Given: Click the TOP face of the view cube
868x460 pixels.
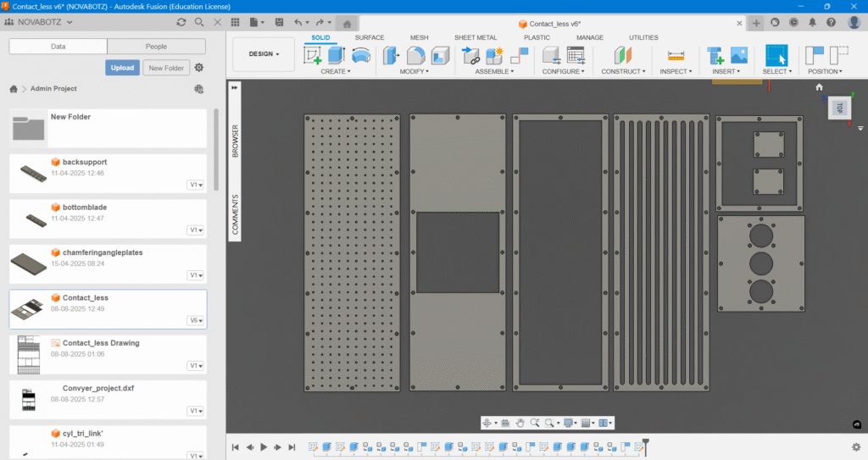Looking at the screenshot, I should click(x=840, y=108).
